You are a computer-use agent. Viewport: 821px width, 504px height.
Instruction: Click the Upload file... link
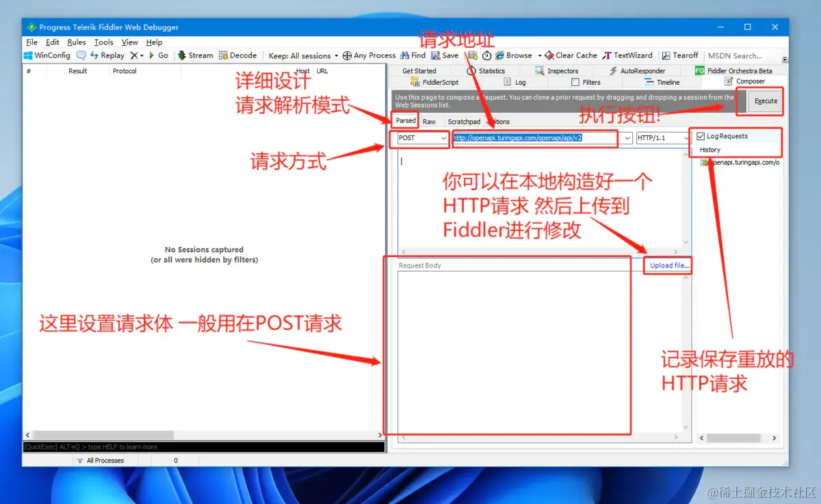pyautogui.click(x=670, y=265)
